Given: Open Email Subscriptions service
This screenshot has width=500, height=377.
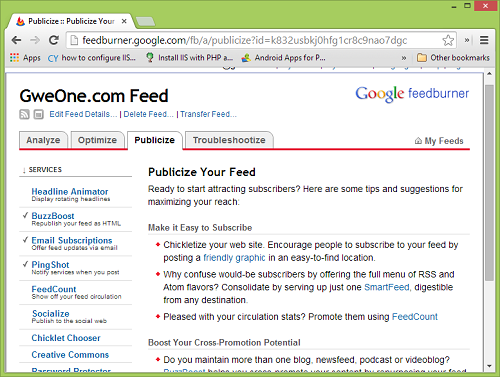Looking at the screenshot, I should [72, 240].
